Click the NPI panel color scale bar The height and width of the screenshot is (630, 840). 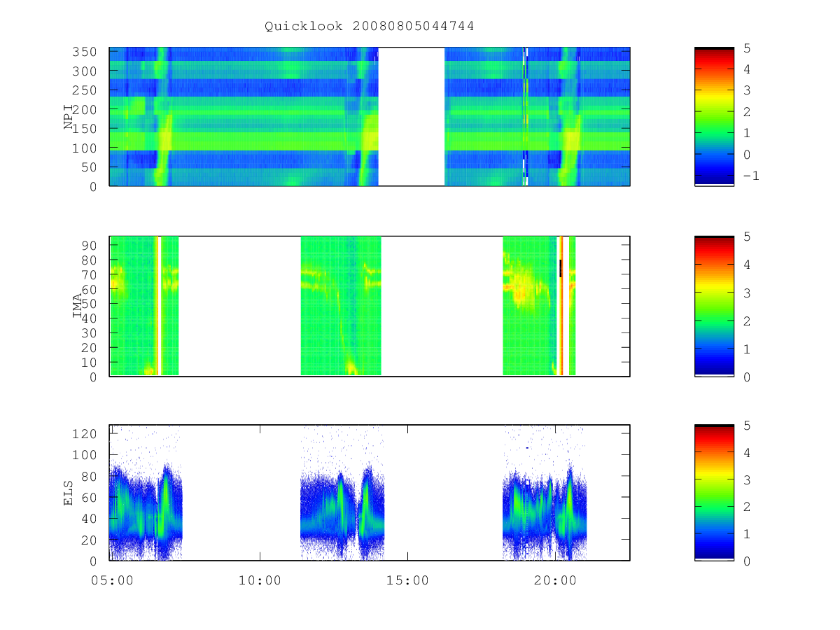click(x=714, y=117)
